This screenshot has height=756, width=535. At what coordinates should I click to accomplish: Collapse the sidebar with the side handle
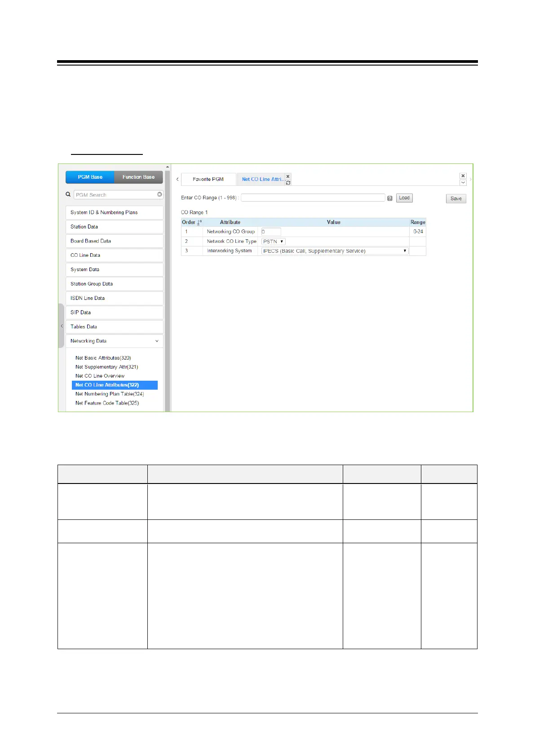click(x=61, y=326)
